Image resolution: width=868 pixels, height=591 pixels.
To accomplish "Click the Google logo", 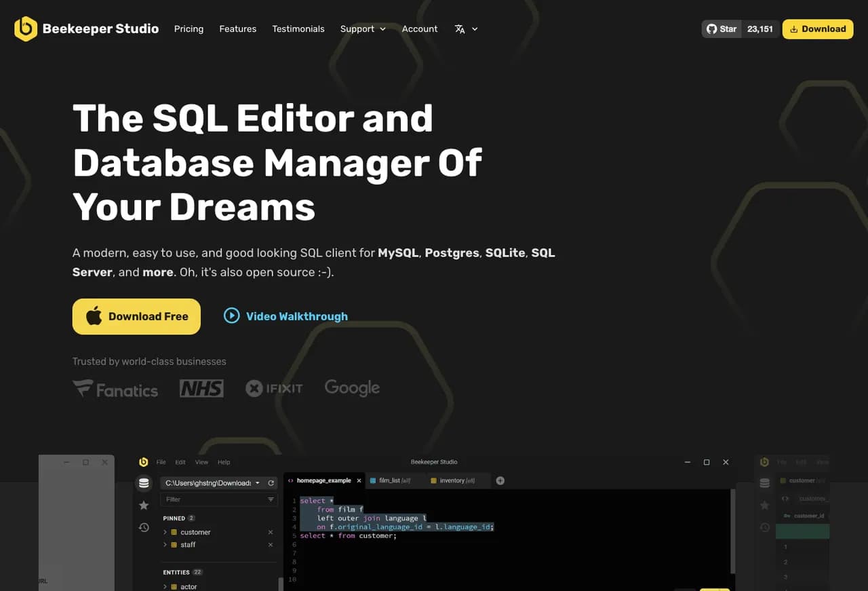I will click(352, 388).
